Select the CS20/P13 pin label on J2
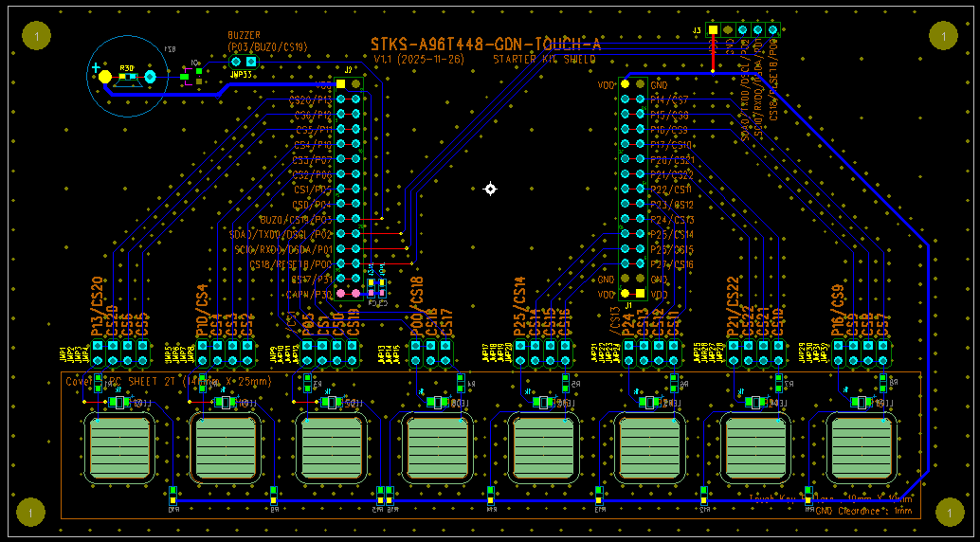This screenshot has height=542, width=980. click(x=311, y=99)
